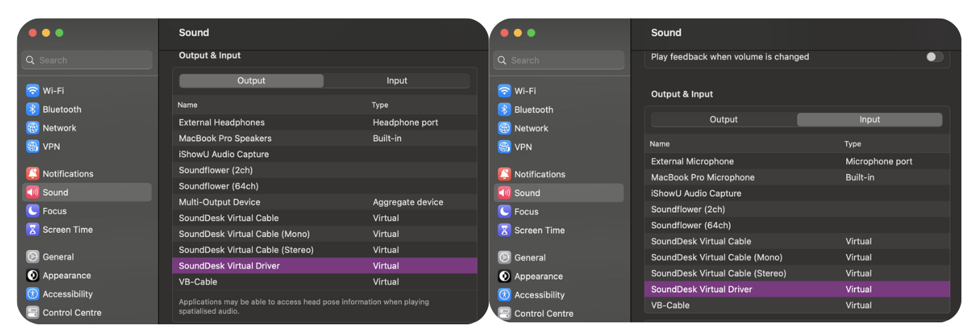Switch to Output tab in the right window
This screenshot has width=980, height=336.
(724, 120)
